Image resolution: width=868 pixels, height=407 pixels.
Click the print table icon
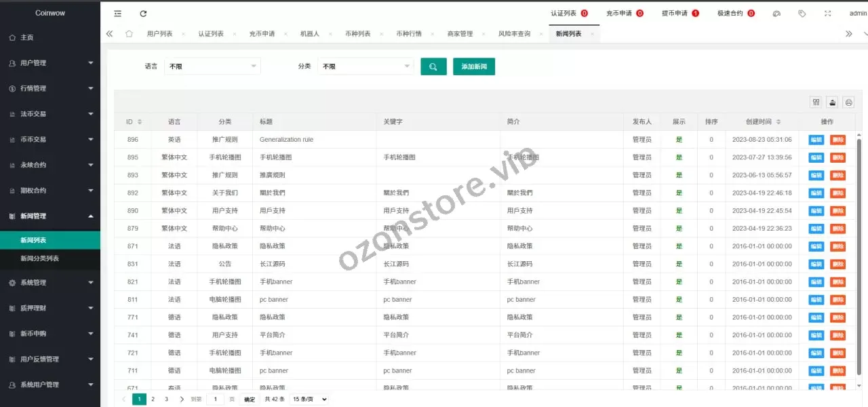pos(848,102)
